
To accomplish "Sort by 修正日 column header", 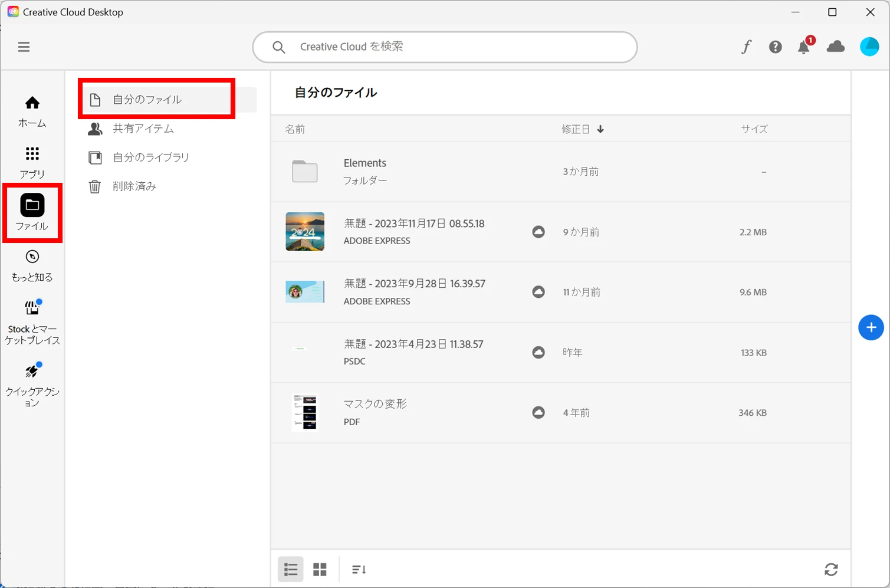I will [x=583, y=129].
